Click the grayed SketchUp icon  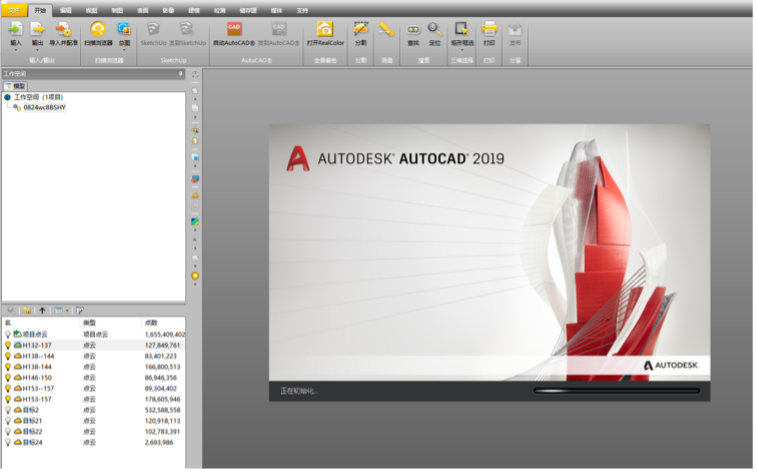[x=153, y=29]
